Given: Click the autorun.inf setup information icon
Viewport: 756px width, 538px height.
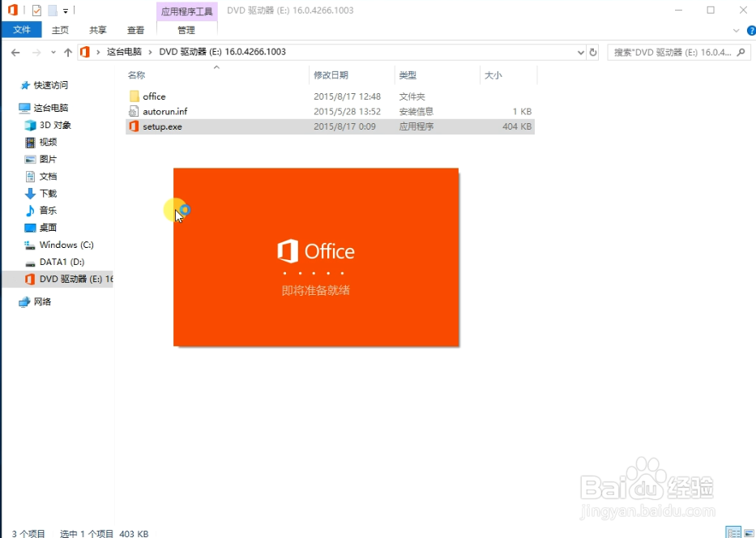Looking at the screenshot, I should click(134, 112).
